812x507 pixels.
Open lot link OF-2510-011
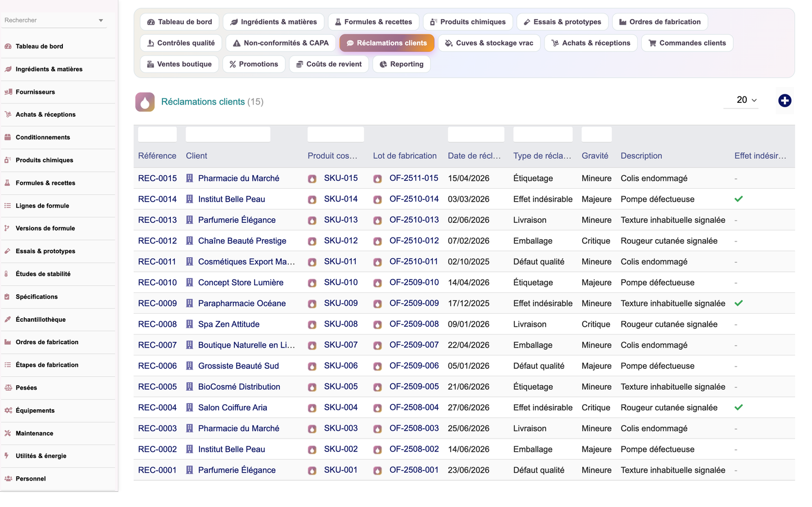coord(414,262)
